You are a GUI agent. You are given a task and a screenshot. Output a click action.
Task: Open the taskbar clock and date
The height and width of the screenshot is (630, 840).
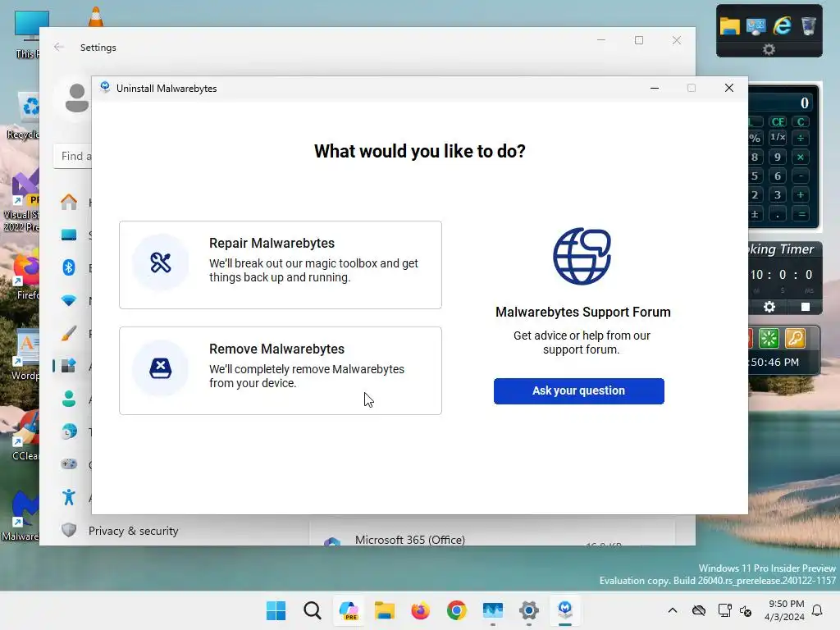click(x=785, y=610)
